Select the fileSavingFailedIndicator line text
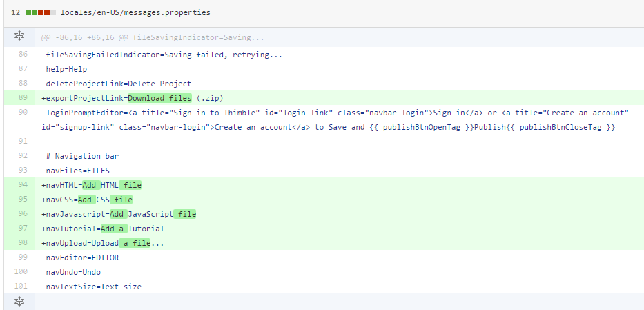Image resolution: width=644 pixels, height=310 pixels. (164, 55)
